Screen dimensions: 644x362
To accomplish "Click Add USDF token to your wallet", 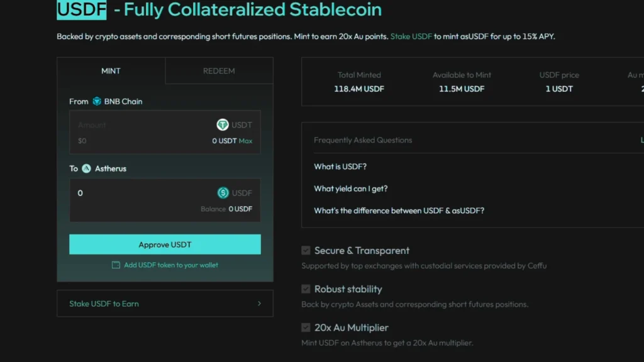I will pyautogui.click(x=171, y=265).
